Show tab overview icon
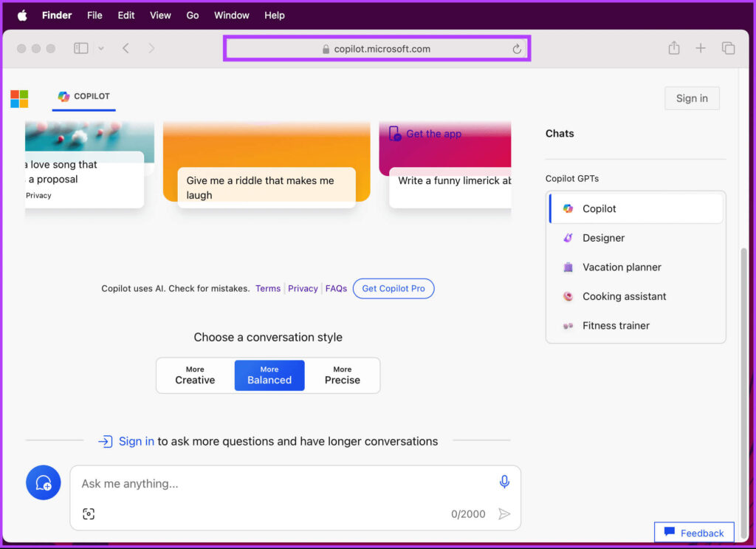This screenshot has height=549, width=756. pyautogui.click(x=728, y=48)
